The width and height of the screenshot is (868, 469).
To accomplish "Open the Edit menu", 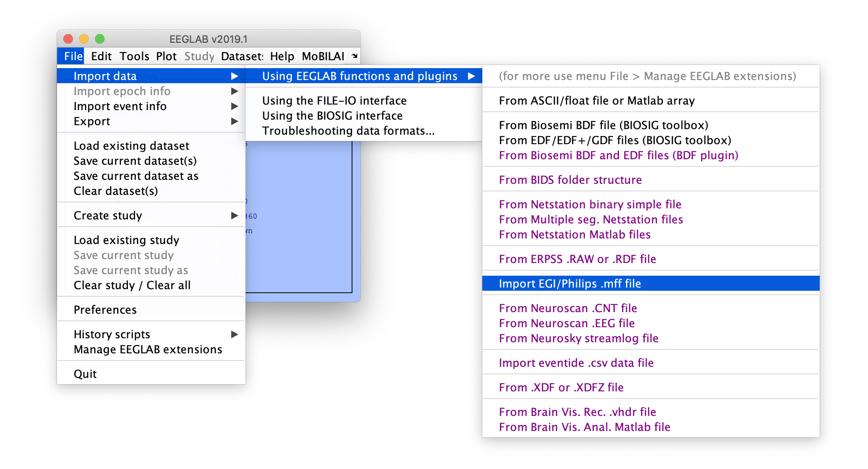I will [101, 56].
